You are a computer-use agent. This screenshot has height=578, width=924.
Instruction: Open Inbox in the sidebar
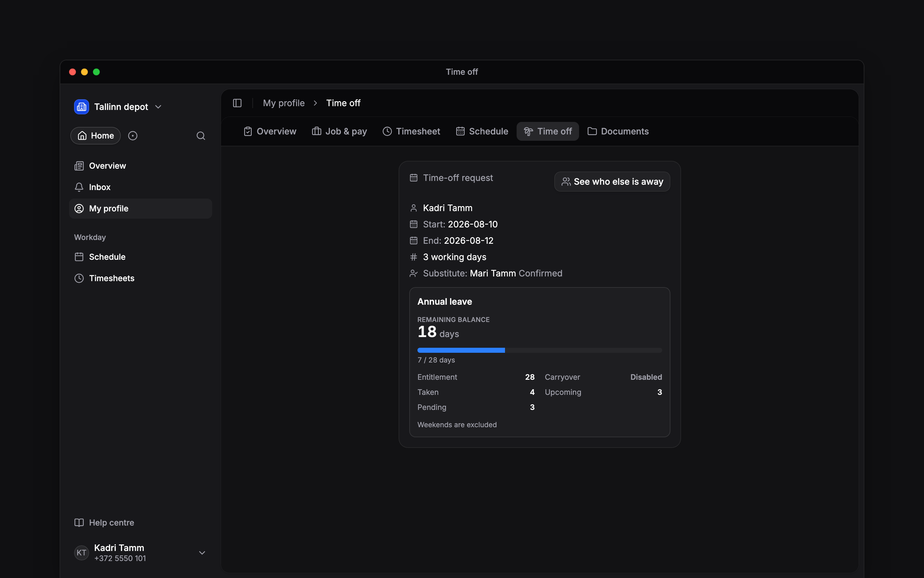(x=141, y=187)
